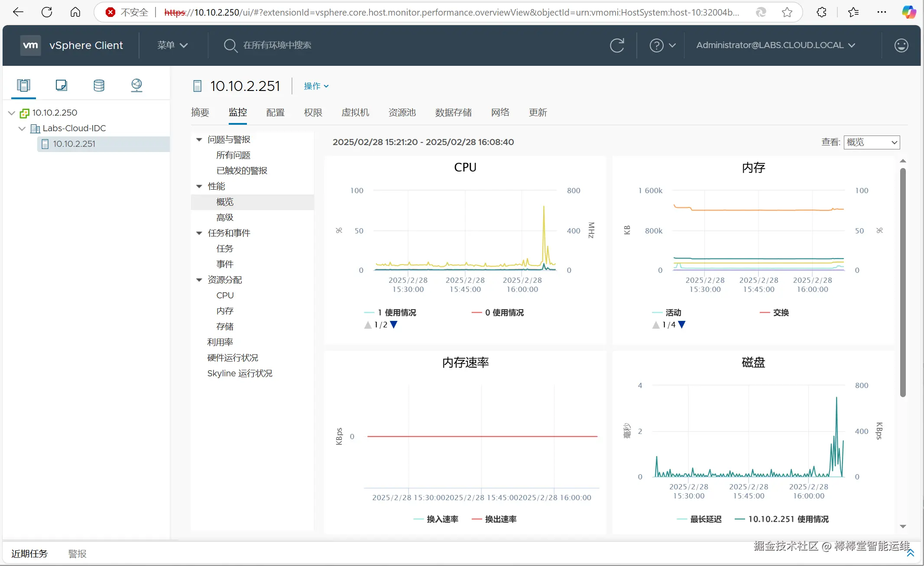Expand the 操作 actions dropdown
The width and height of the screenshot is (924, 566).
click(316, 86)
